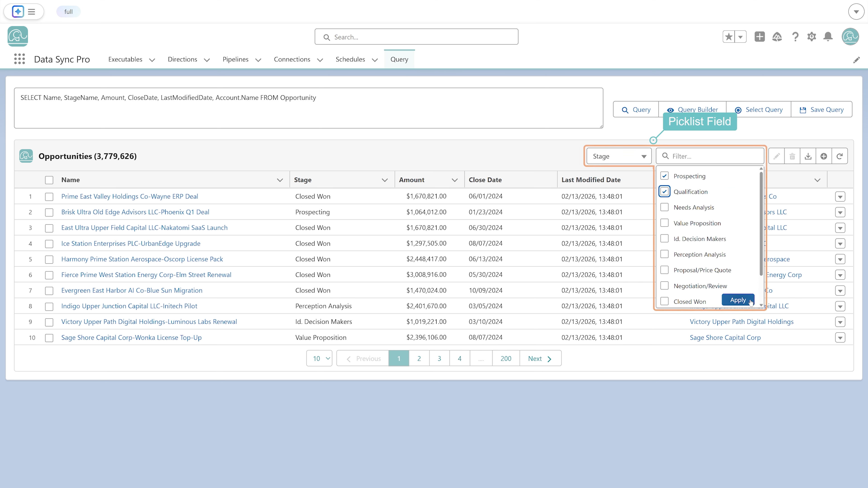This screenshot has height=488, width=868.
Task: Click the Apply button in picklist
Action: pyautogui.click(x=738, y=300)
